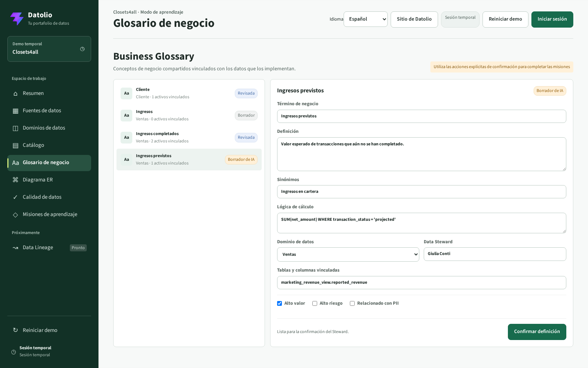Open Resumen in the sidebar
Viewport: 588px width, 368px height.
[49, 93]
